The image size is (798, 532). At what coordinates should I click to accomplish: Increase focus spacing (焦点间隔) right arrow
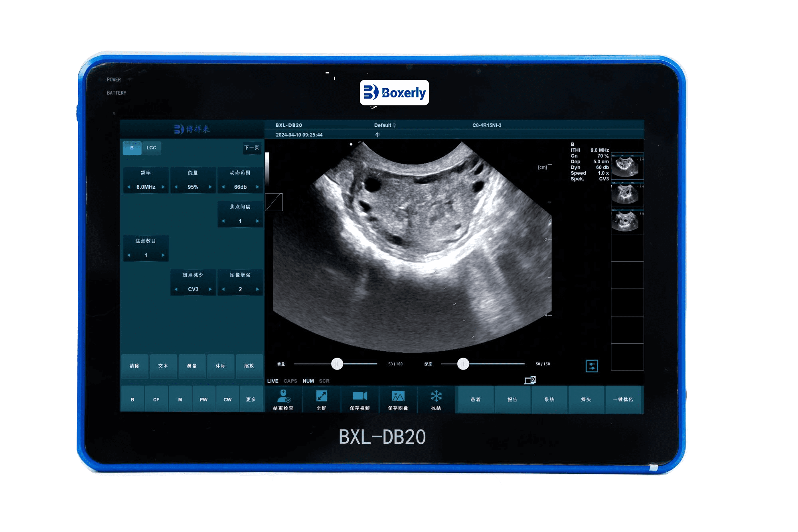257,221
